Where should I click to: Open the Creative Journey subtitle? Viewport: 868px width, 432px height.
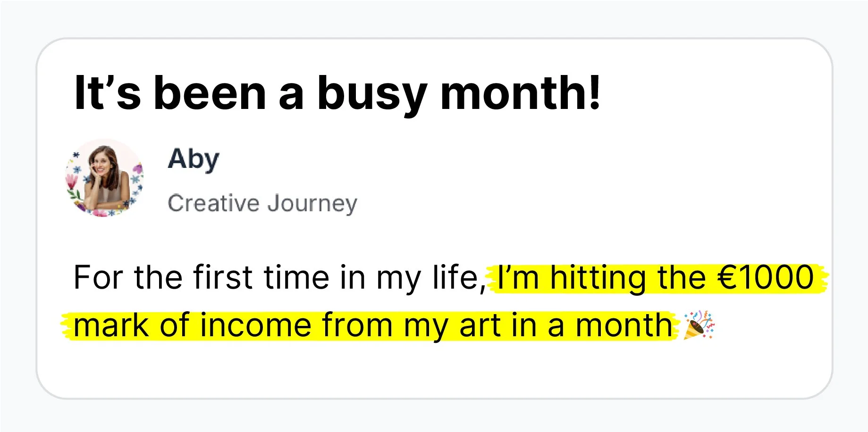[x=262, y=203]
